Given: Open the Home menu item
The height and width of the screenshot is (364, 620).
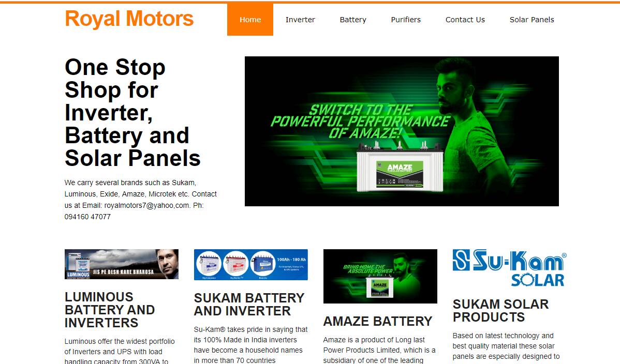Looking at the screenshot, I should pos(250,19).
